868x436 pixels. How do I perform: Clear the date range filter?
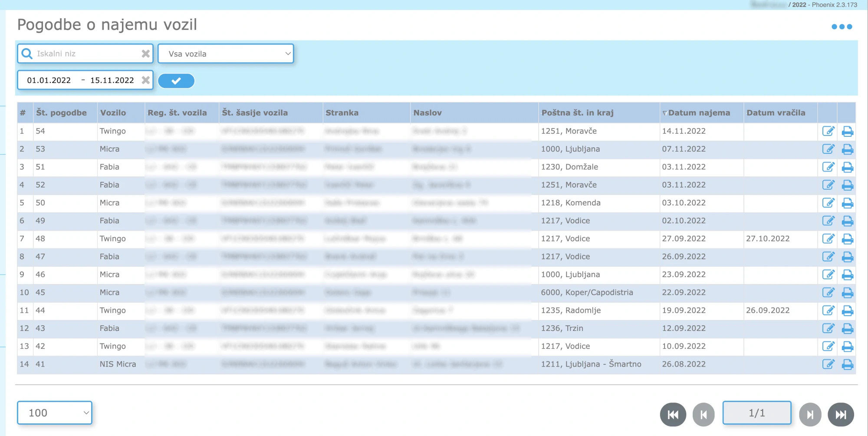coord(145,80)
